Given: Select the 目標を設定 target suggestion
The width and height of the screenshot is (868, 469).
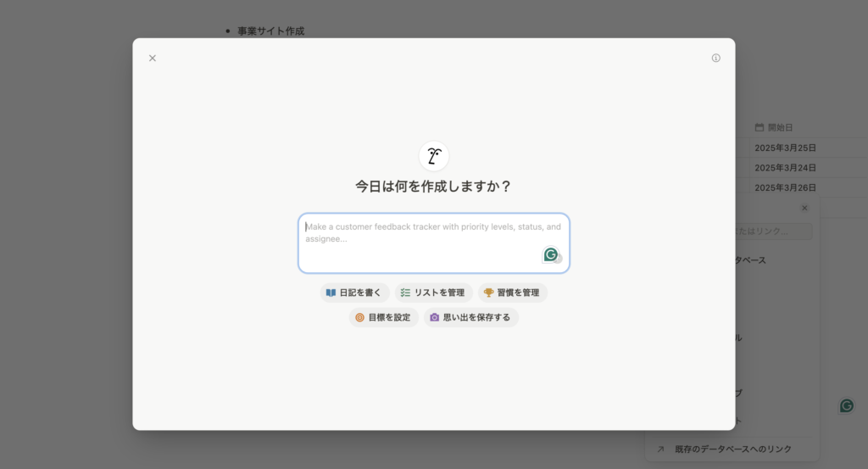Looking at the screenshot, I should 383,317.
